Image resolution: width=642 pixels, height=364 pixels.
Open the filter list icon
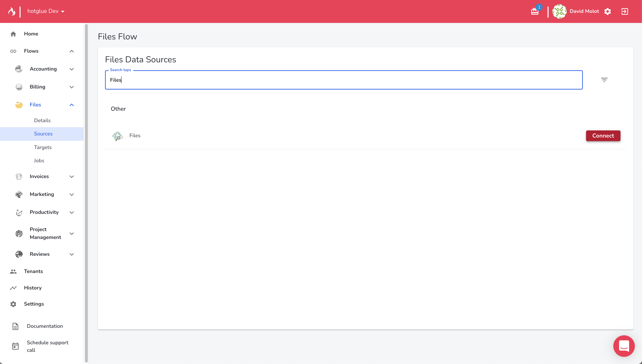(x=604, y=80)
